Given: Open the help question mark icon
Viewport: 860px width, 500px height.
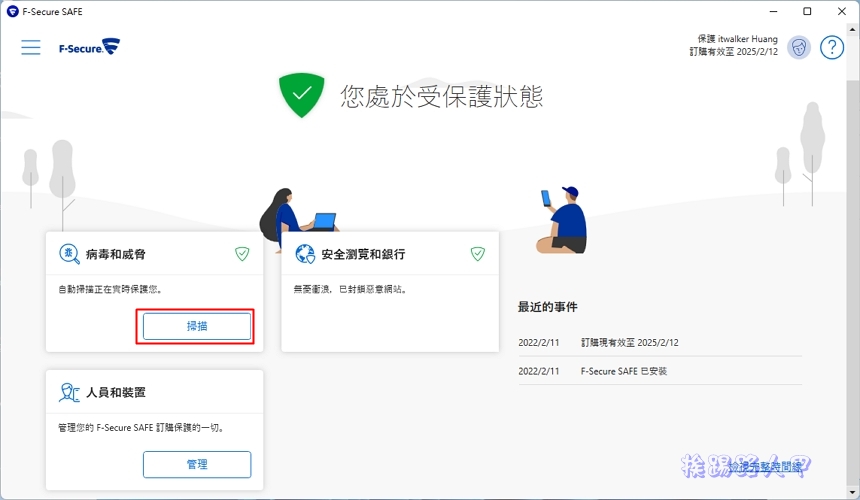Looking at the screenshot, I should click(x=832, y=48).
